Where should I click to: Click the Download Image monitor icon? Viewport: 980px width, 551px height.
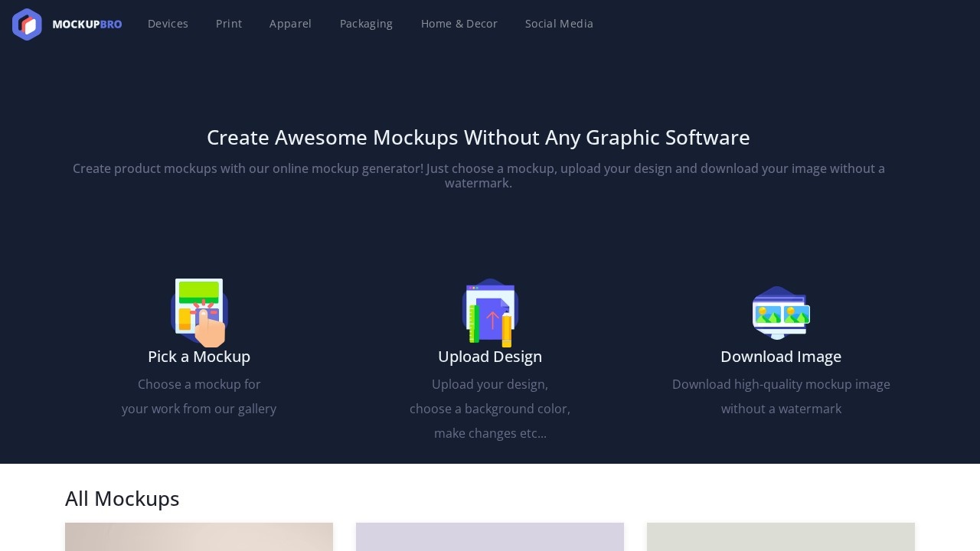[x=781, y=312]
